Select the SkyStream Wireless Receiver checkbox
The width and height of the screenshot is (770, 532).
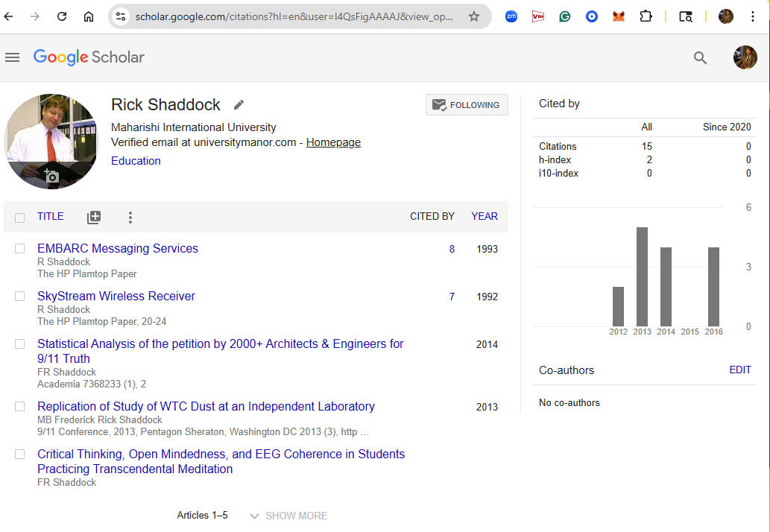pos(20,297)
